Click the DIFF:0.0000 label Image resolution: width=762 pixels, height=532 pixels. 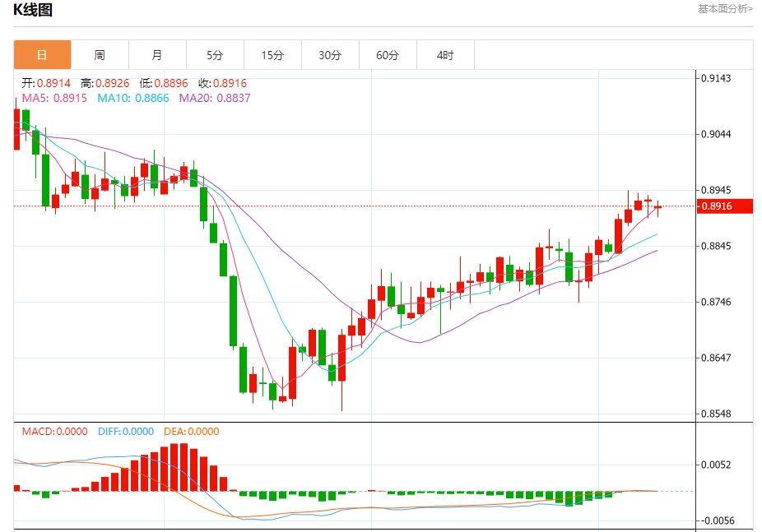click(126, 432)
